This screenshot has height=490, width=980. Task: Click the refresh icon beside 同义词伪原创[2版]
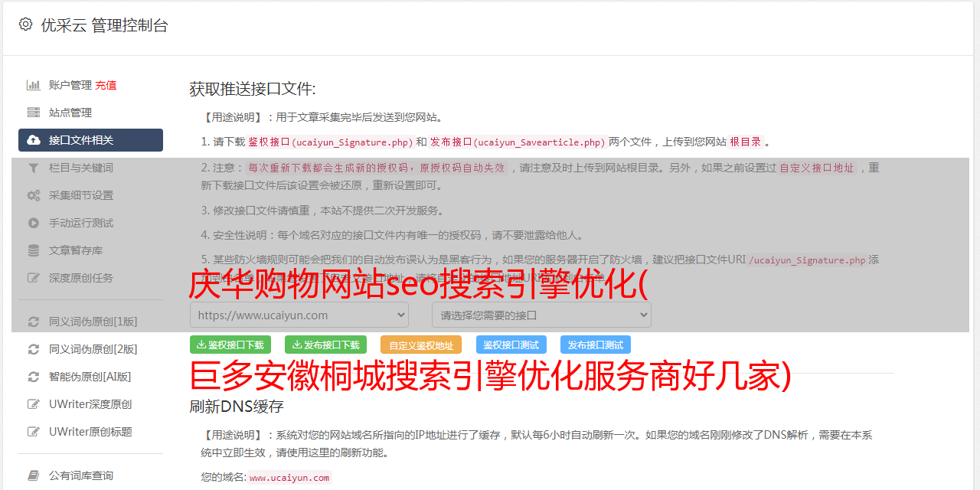34,349
